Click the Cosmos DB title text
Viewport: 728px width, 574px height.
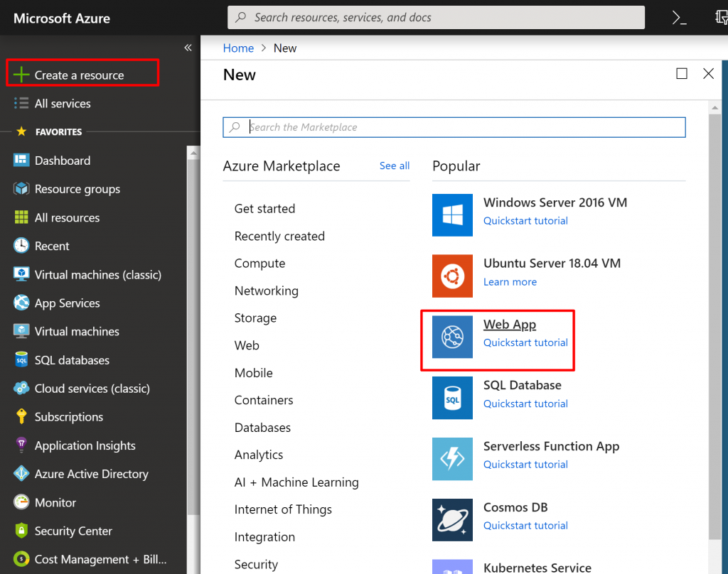[x=515, y=507]
